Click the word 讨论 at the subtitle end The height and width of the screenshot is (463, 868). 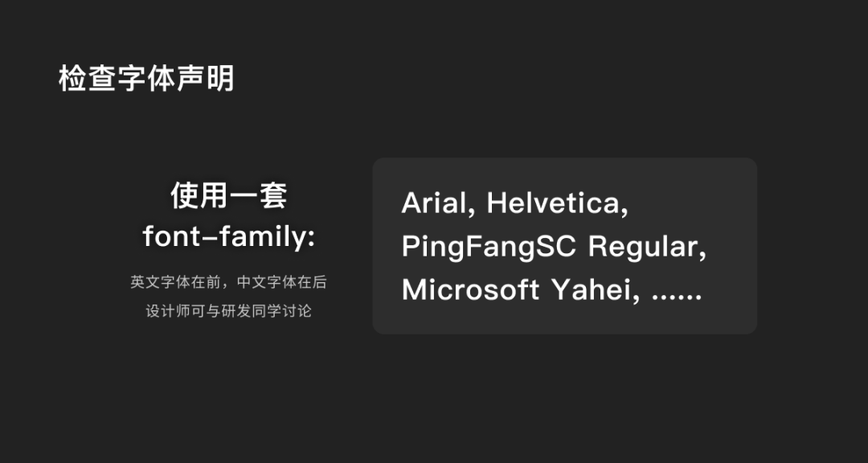coord(297,311)
